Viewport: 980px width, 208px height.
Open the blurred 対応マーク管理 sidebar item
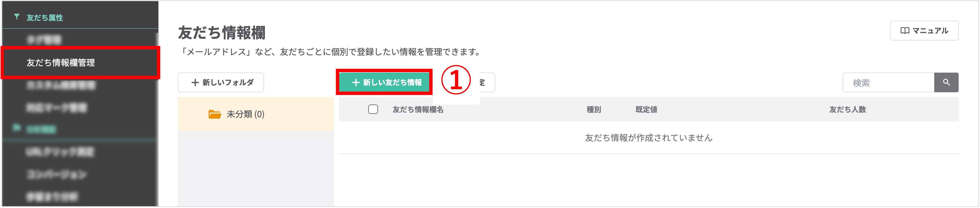pos(56,108)
